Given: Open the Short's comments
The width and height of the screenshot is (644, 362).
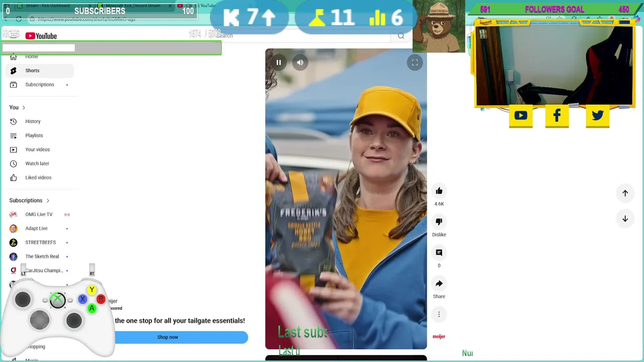Looking at the screenshot, I should [439, 252].
